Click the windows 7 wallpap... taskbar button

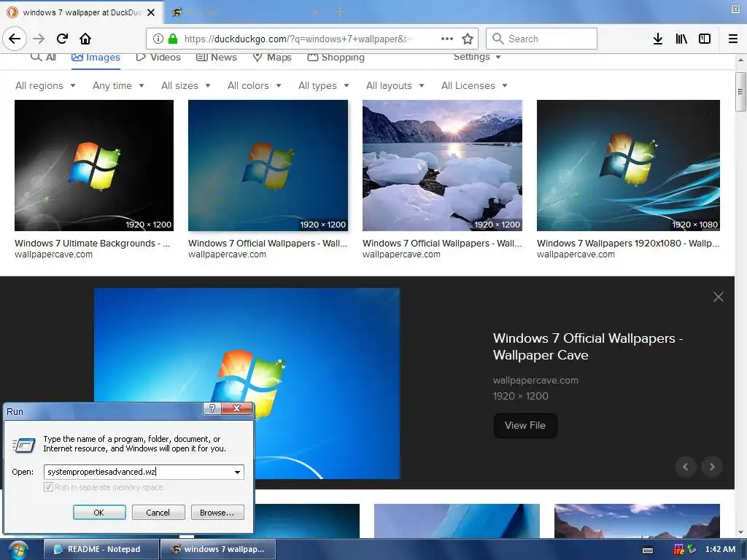218,550
